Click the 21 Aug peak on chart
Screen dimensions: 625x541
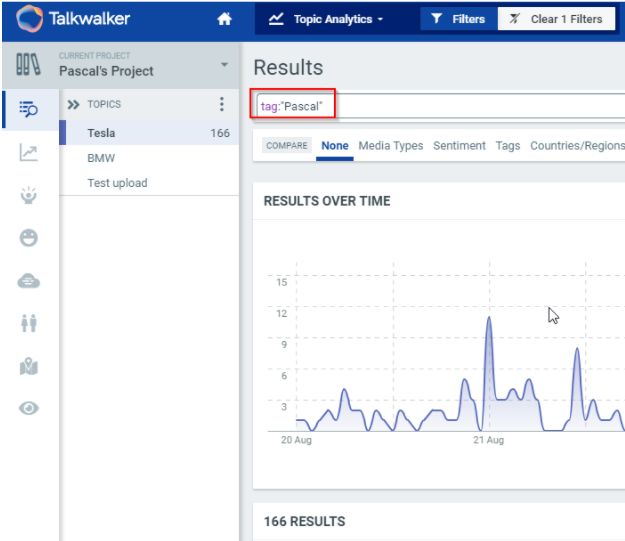click(x=489, y=318)
